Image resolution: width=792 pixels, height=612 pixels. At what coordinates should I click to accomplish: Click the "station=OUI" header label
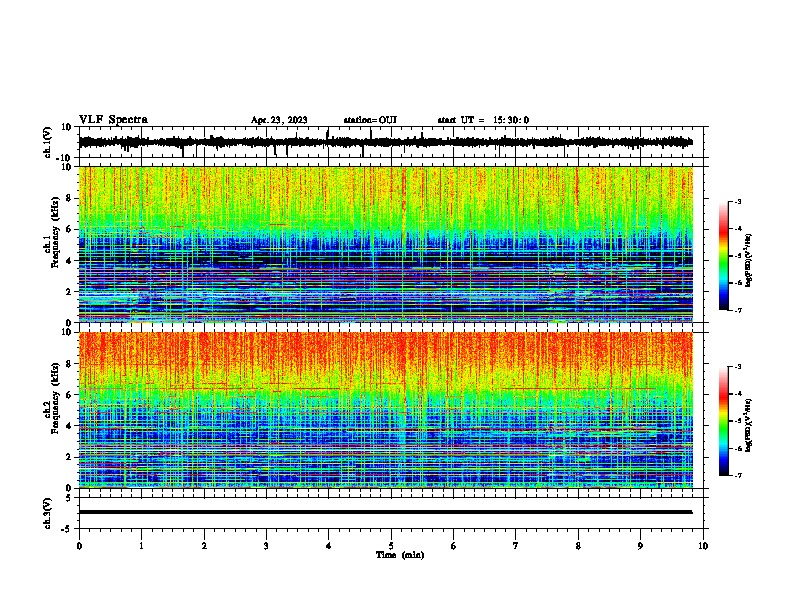pyautogui.click(x=370, y=120)
